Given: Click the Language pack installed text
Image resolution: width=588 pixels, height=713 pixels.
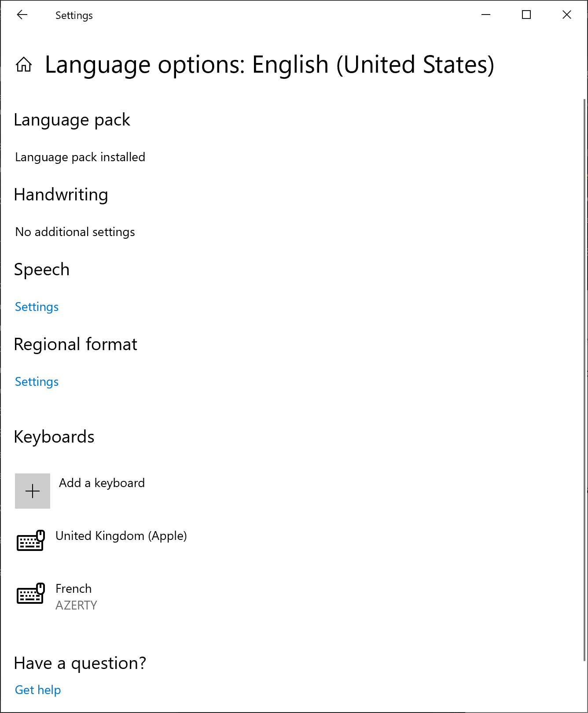Looking at the screenshot, I should point(80,157).
